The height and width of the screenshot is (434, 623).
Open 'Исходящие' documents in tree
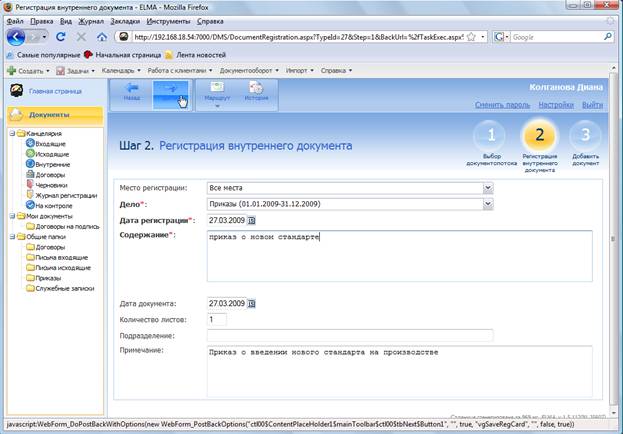(x=47, y=154)
